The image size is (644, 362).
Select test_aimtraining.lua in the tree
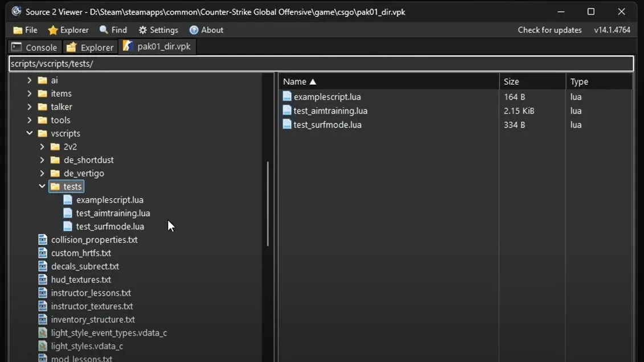tap(113, 213)
